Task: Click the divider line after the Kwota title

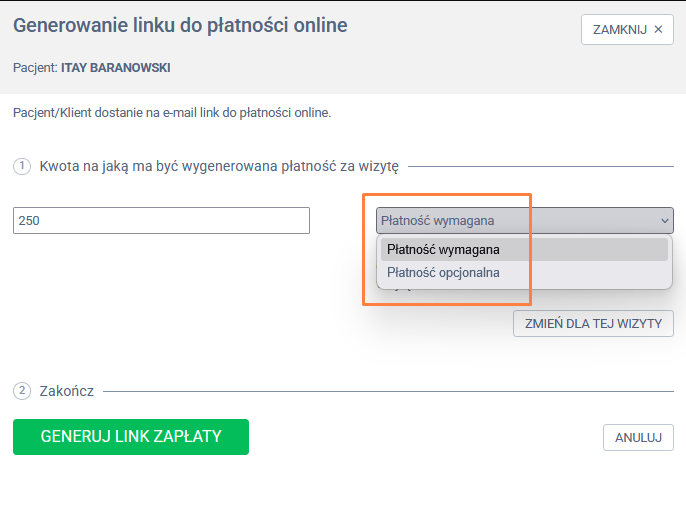Action: coord(540,166)
